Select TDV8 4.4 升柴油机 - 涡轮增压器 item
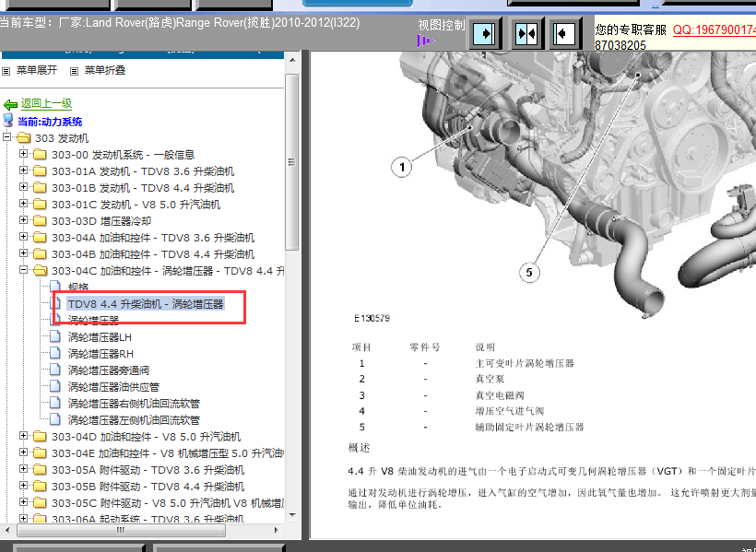The width and height of the screenshot is (756, 552). point(146,304)
